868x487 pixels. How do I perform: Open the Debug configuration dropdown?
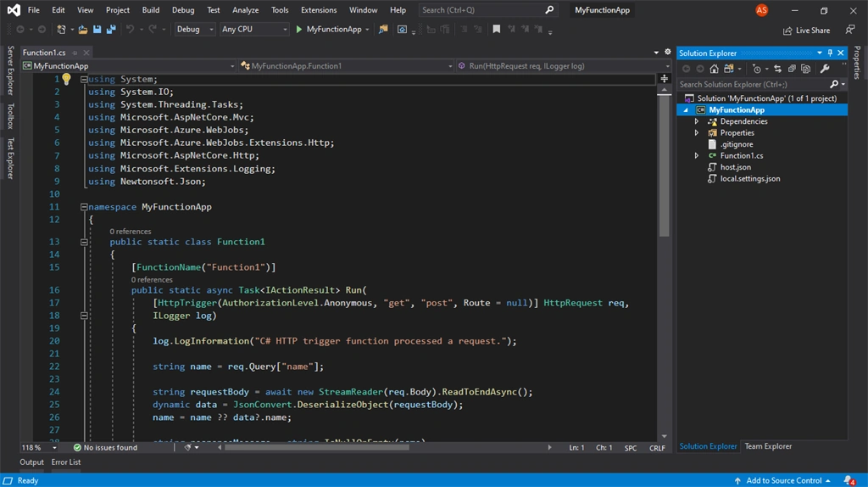pos(195,30)
